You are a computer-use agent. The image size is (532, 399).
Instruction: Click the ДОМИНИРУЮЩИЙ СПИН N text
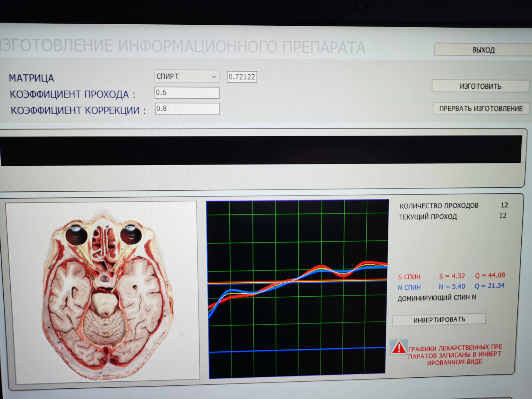(437, 298)
